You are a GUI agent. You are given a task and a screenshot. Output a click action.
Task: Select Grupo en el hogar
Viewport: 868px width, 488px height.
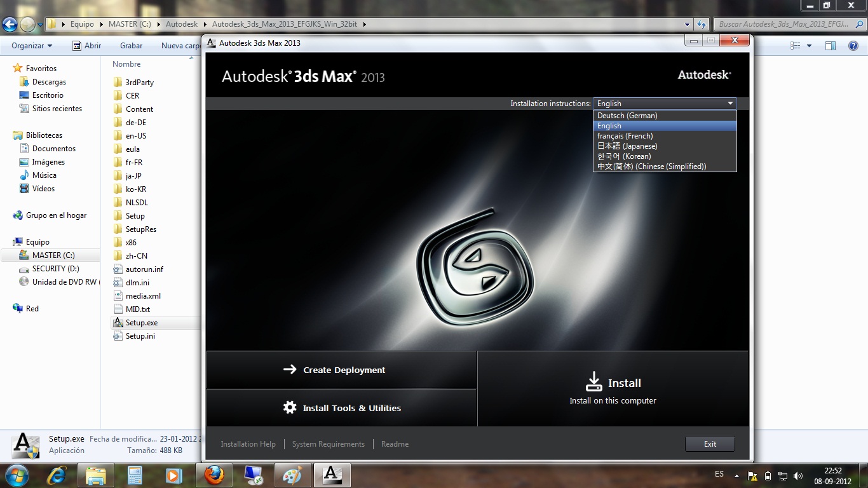[x=56, y=215]
